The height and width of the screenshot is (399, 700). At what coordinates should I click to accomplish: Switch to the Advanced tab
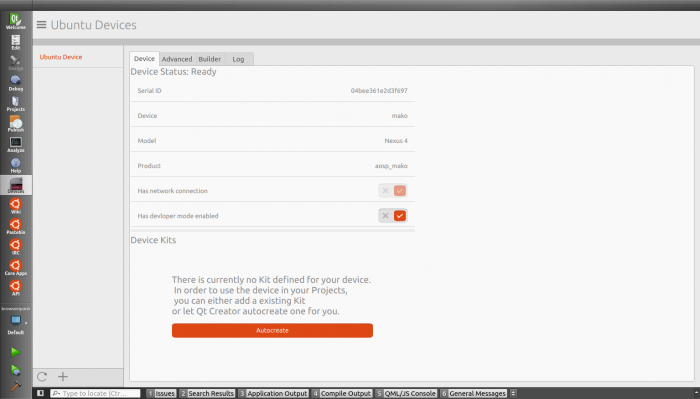177,59
